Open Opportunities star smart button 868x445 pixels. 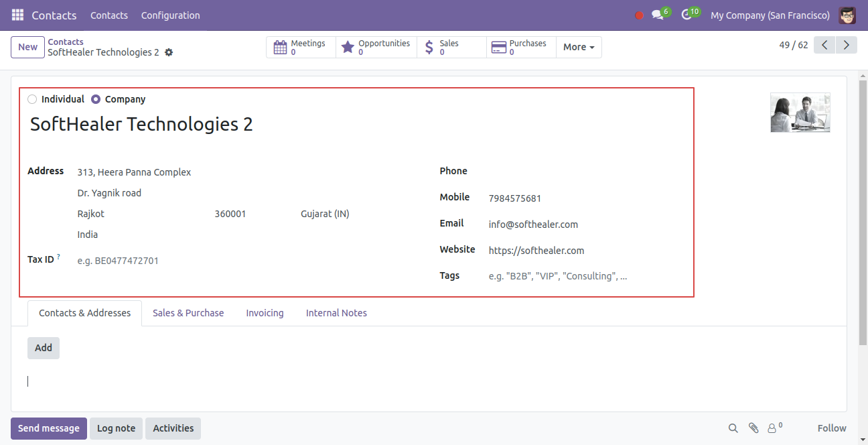point(376,47)
